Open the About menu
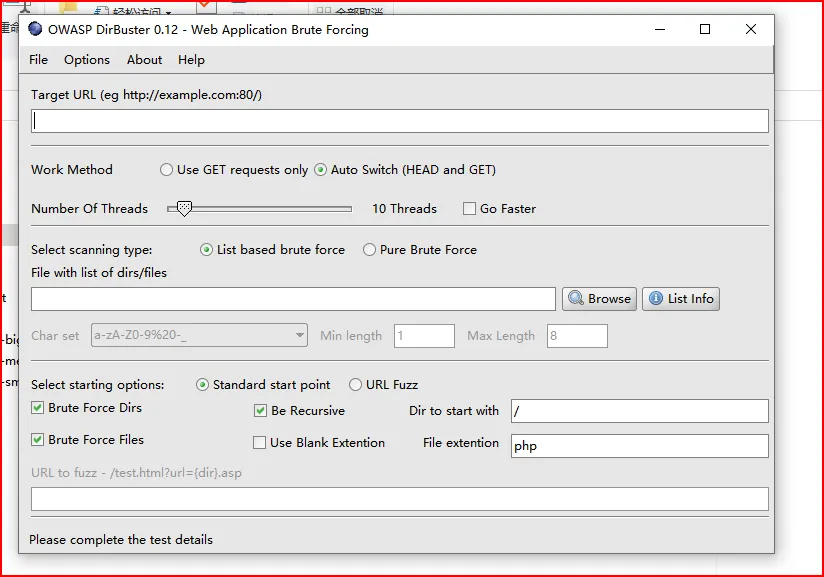Viewport: 824px width, 577px height. click(x=145, y=60)
